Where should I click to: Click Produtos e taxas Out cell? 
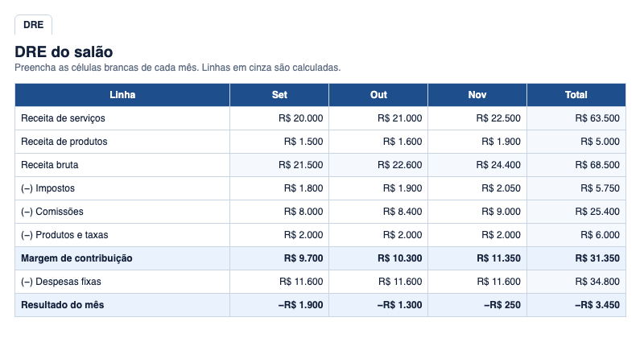[x=378, y=235]
